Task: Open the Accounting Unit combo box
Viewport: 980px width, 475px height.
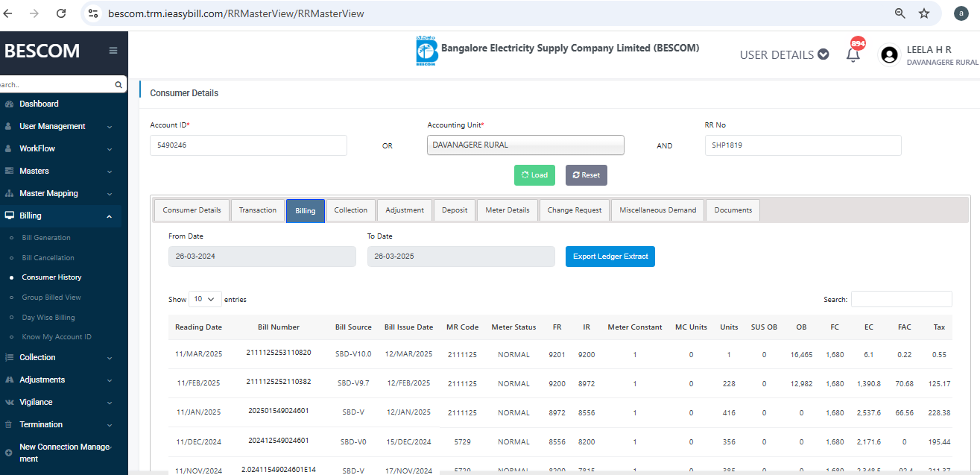Action: (525, 145)
